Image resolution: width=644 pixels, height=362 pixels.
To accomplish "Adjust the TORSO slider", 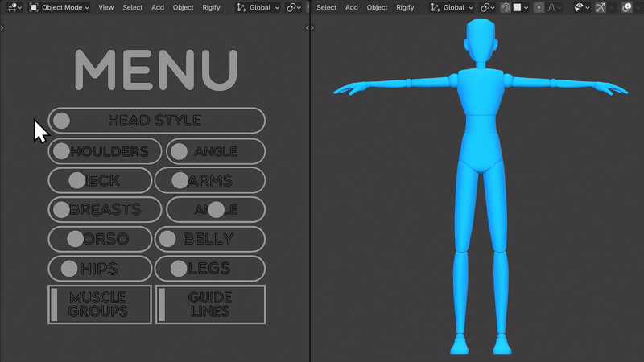I will pos(100,239).
